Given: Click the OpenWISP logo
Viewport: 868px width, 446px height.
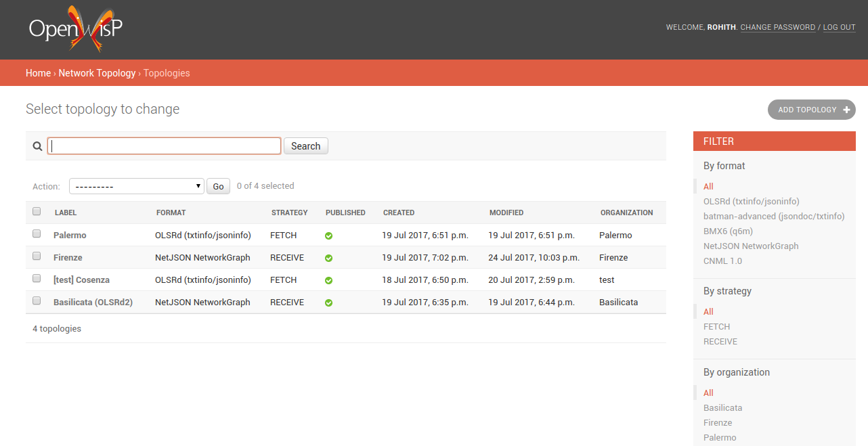Looking at the screenshot, I should tap(76, 29).
